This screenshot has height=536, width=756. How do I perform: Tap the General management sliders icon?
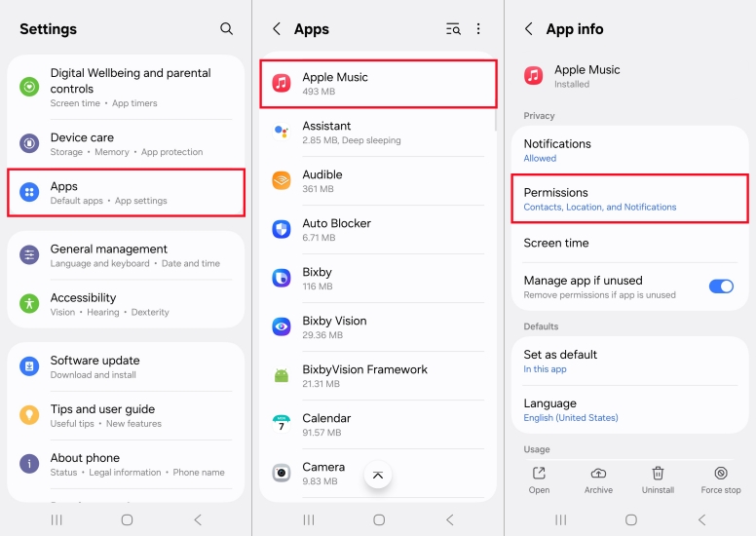coord(29,254)
